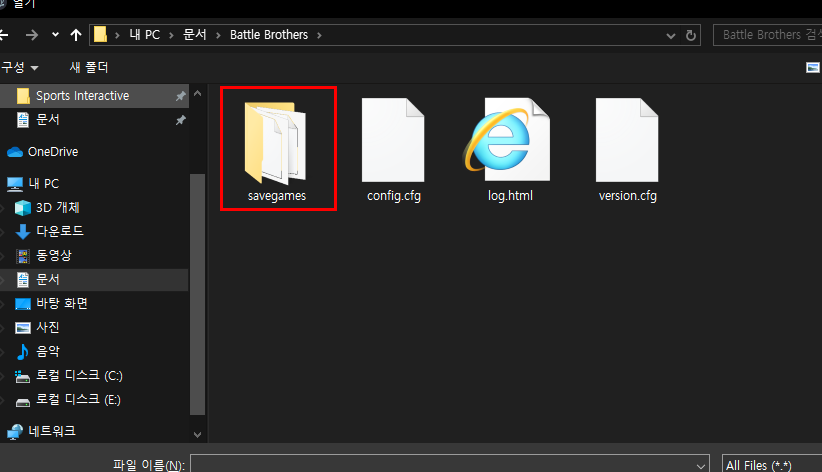The height and width of the screenshot is (472, 822).
Task: Click Battle Brothers in the address path
Action: 269,35
